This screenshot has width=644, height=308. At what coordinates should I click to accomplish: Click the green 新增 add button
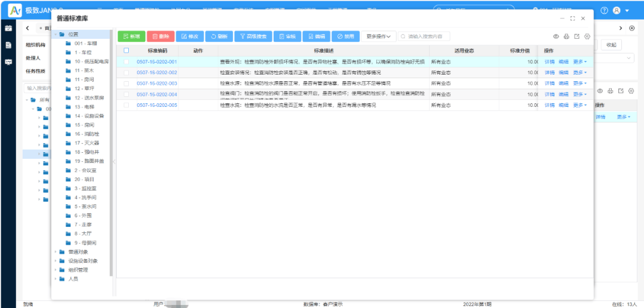131,36
